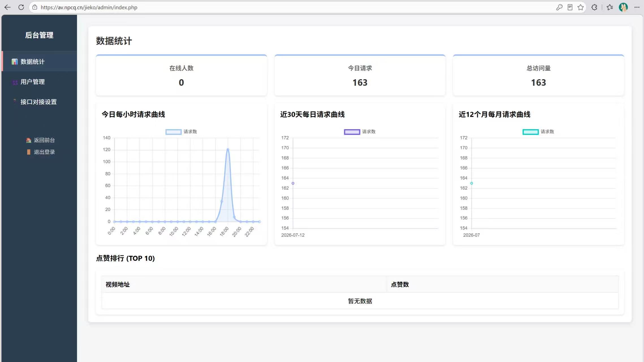Click the teal data point in the 12-month chart
This screenshot has width=644, height=362.
click(471, 183)
